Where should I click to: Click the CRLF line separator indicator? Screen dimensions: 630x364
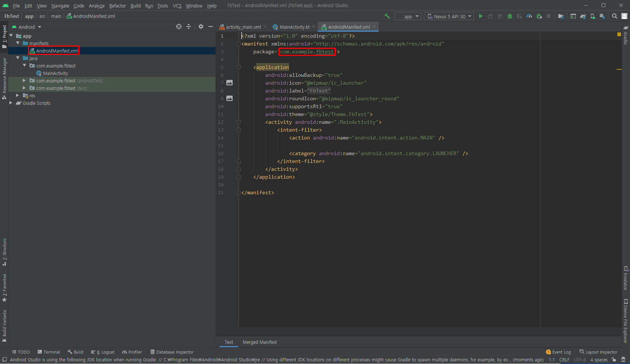click(x=564, y=360)
